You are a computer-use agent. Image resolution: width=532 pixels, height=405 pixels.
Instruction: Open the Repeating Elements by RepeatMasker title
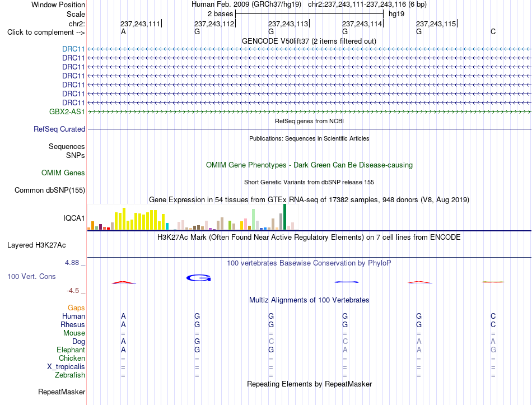[x=309, y=384]
